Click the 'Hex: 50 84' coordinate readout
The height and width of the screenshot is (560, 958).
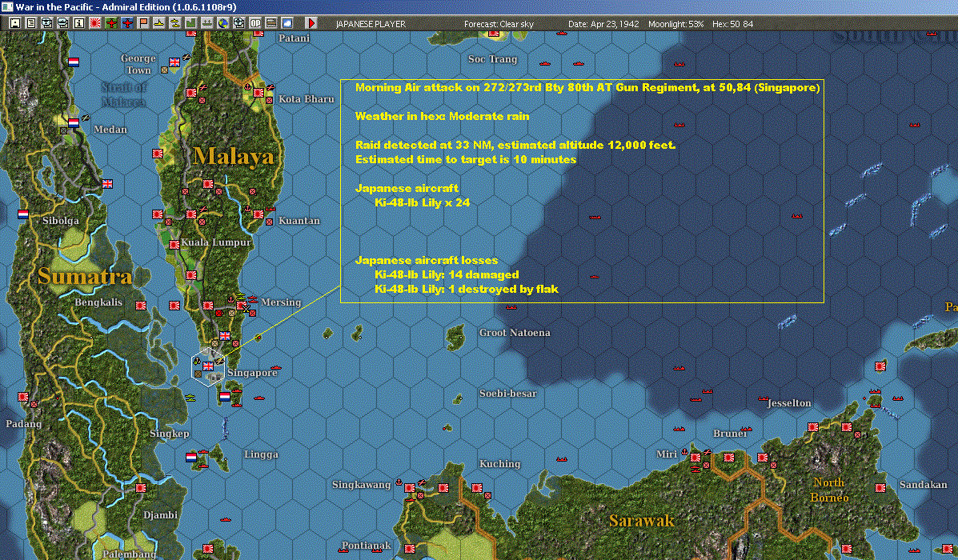click(x=732, y=24)
